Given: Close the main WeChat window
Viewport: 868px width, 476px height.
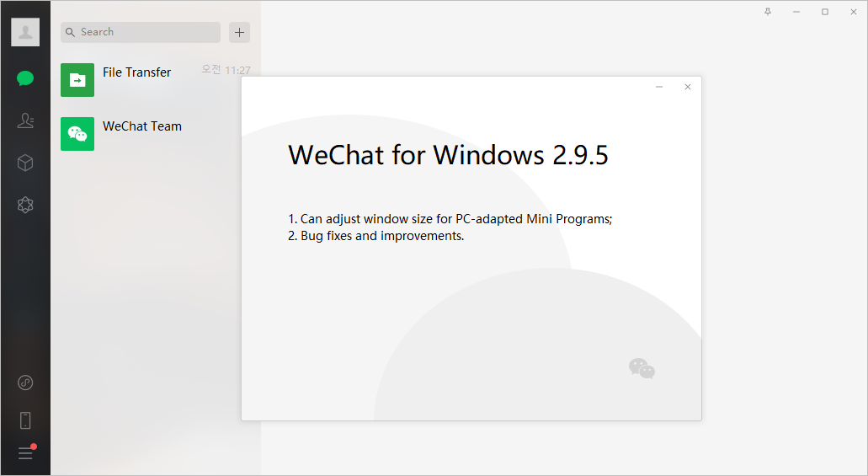Looking at the screenshot, I should point(854,12).
